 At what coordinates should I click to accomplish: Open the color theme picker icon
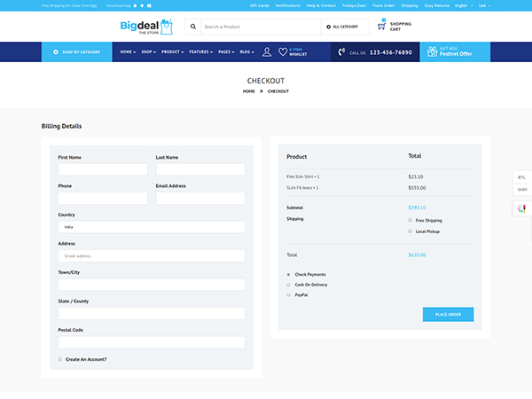[521, 208]
